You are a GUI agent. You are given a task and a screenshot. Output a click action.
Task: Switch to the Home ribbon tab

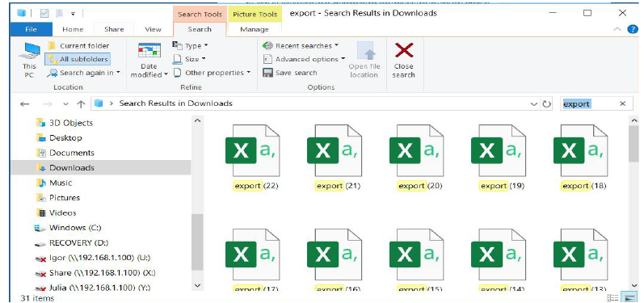73,29
